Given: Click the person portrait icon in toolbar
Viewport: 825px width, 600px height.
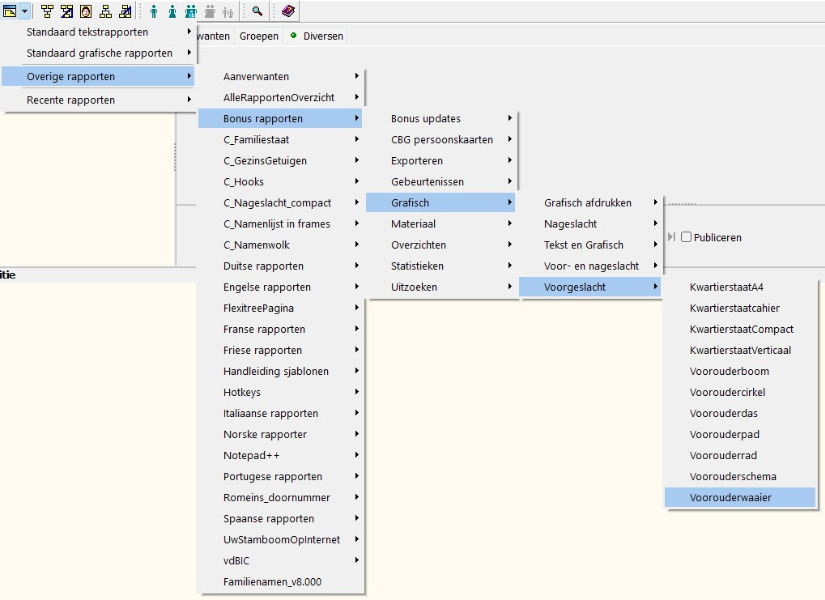Looking at the screenshot, I should tap(85, 10).
